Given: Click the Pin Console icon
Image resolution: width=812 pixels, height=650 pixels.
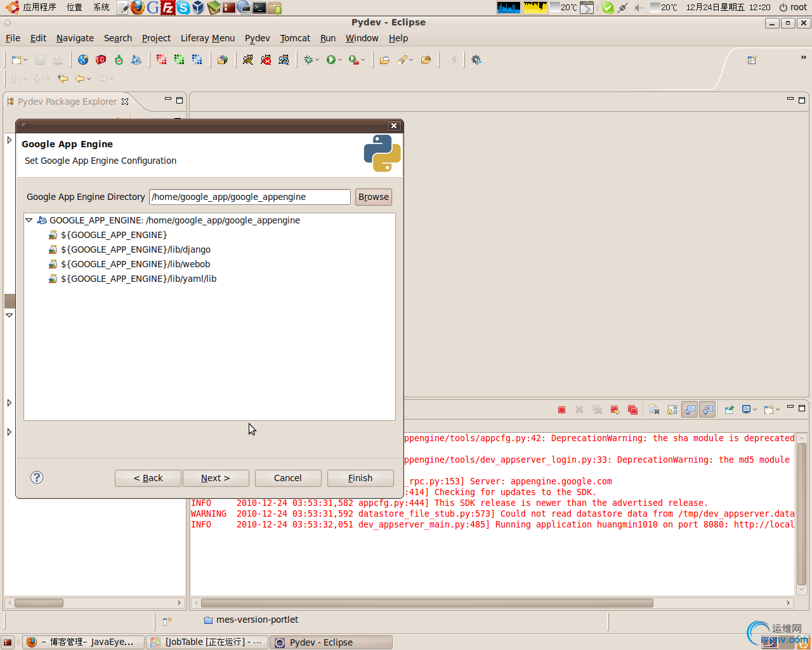Looking at the screenshot, I should point(729,410).
